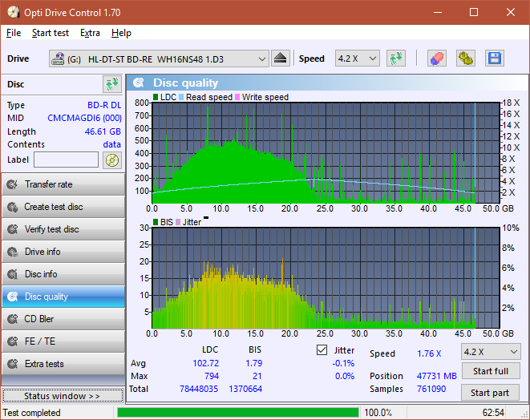Click the FE / TE sidebar icon
The height and width of the screenshot is (420, 530).
click(13, 341)
